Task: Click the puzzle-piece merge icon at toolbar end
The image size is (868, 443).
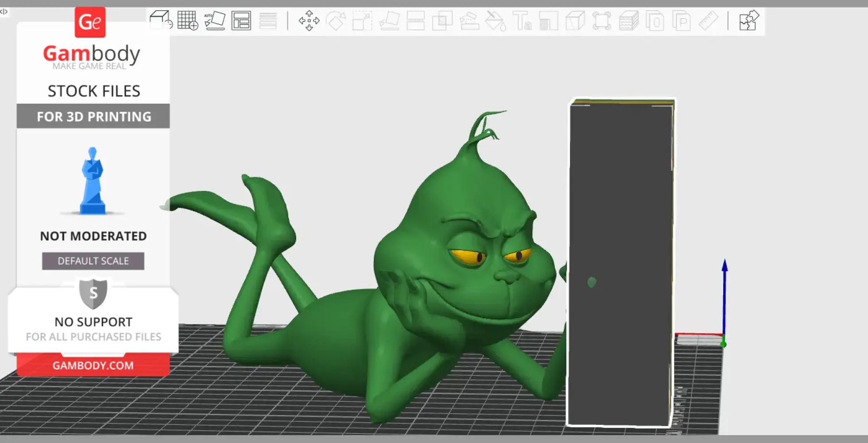Action: pos(748,20)
